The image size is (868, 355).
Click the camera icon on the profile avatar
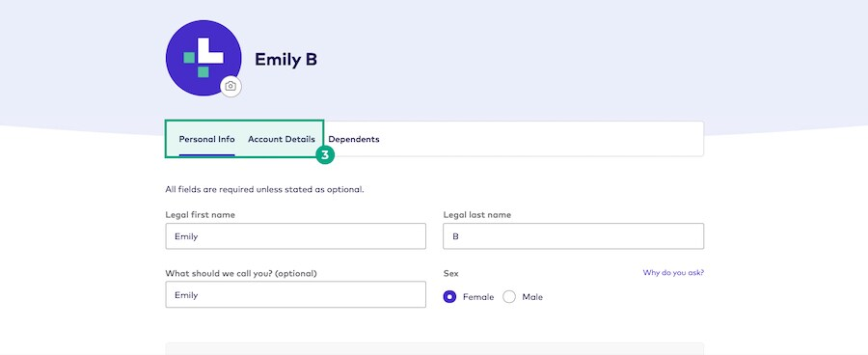click(x=231, y=87)
